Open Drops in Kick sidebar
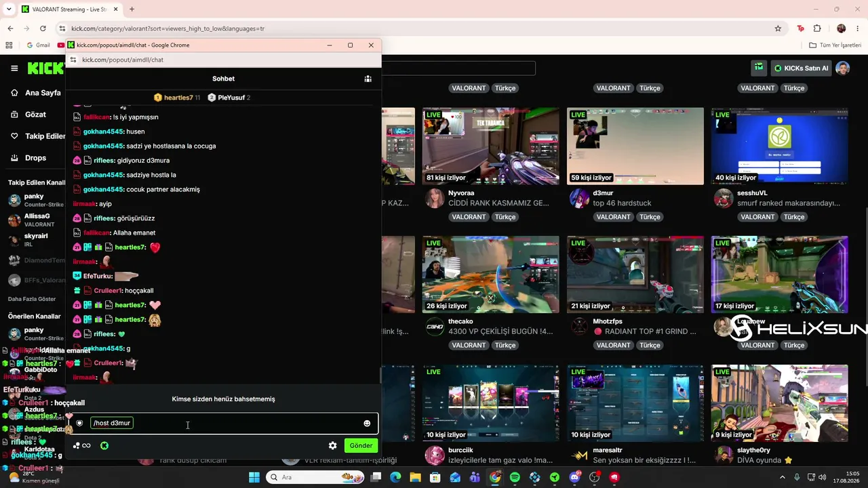Screen dimensions: 868x488 [x=29, y=158]
